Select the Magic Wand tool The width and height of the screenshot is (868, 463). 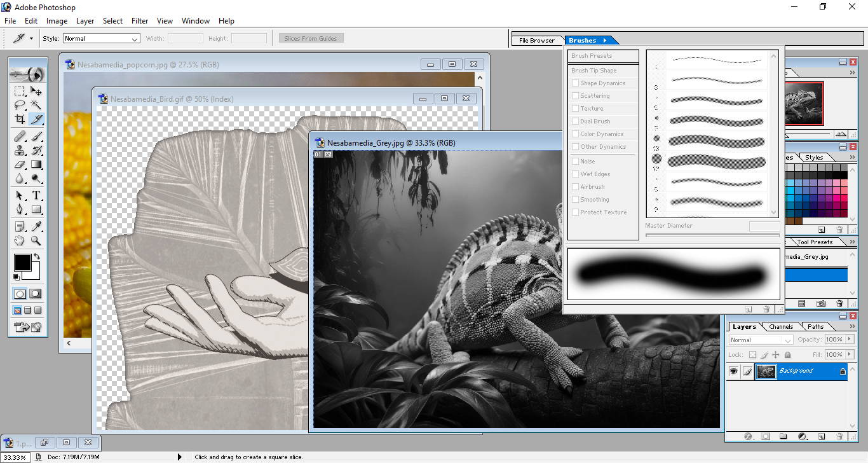(x=36, y=105)
